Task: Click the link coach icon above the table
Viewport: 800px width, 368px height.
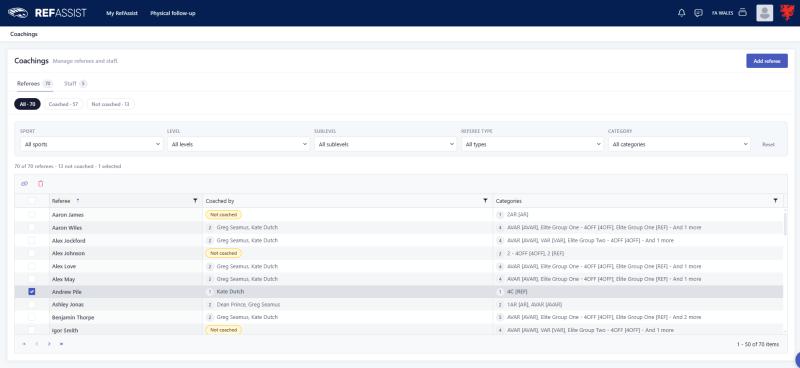Action: point(24,183)
